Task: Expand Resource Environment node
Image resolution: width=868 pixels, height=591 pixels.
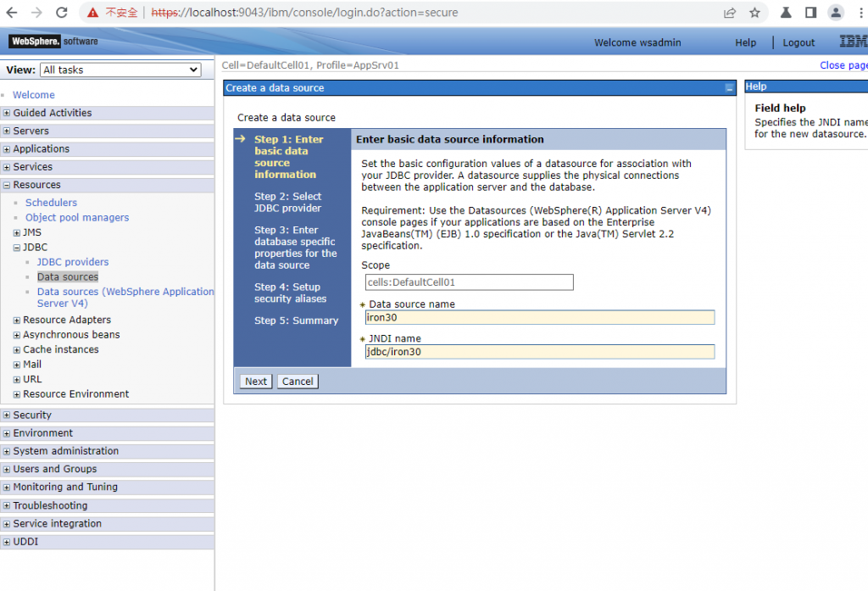Action: [17, 394]
